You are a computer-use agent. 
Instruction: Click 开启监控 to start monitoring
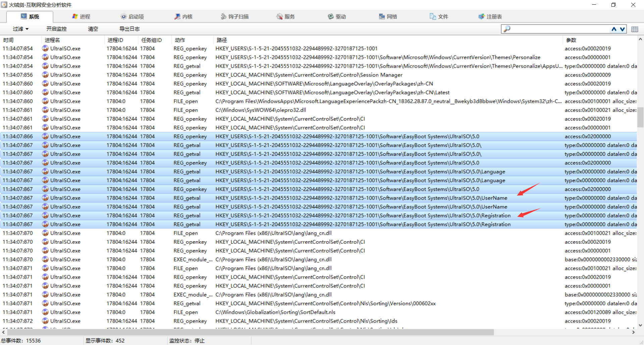pyautogui.click(x=56, y=29)
